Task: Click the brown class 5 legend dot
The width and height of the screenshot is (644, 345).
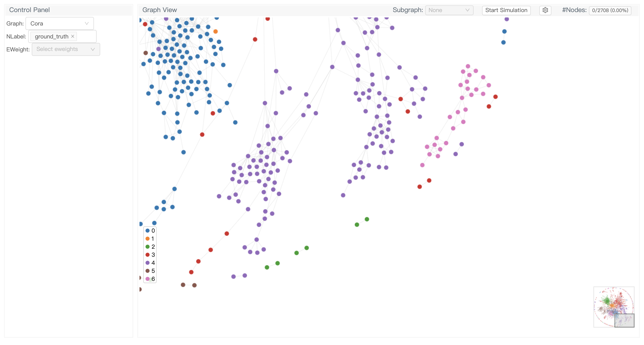Action: pos(148,271)
